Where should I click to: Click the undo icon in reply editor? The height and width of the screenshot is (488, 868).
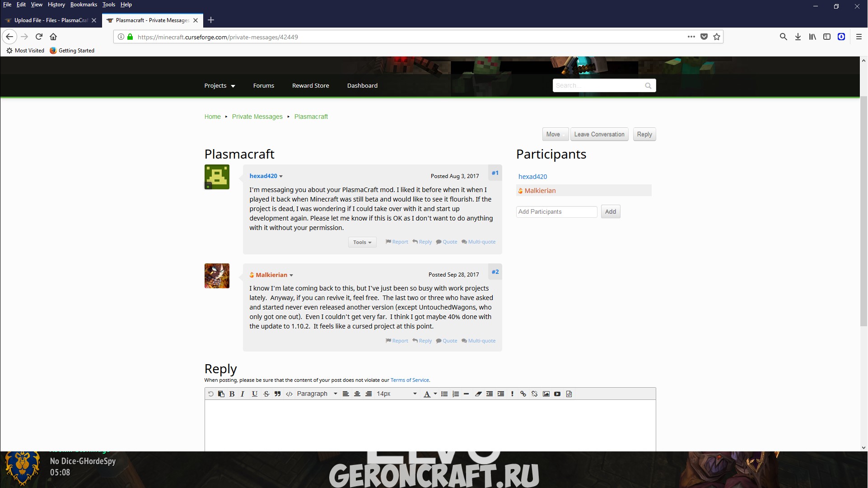(210, 394)
